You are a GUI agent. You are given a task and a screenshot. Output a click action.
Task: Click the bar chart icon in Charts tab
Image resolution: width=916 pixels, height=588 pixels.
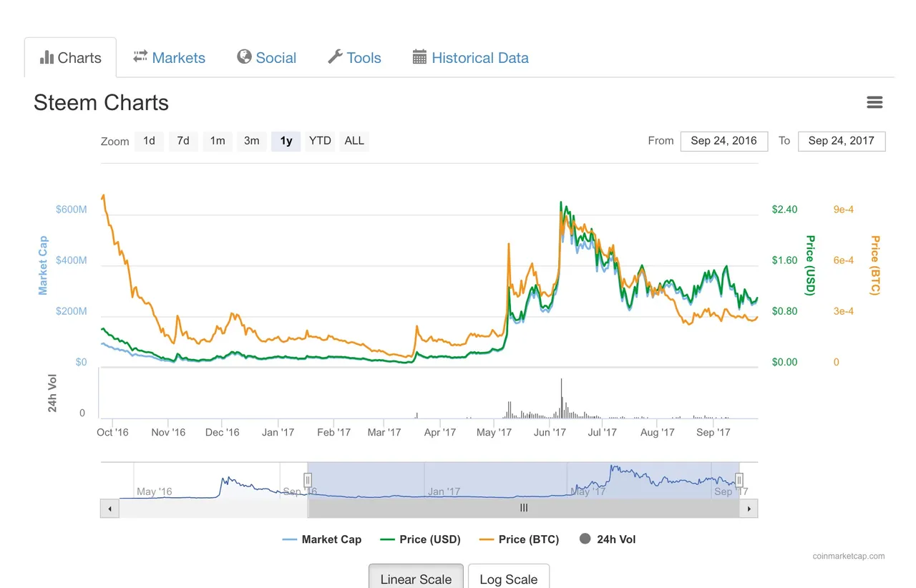point(47,57)
